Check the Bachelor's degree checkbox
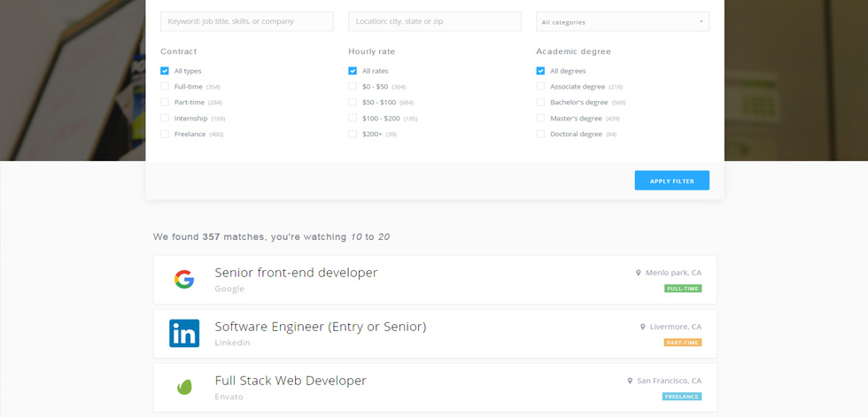This screenshot has width=868, height=417. 540,103
